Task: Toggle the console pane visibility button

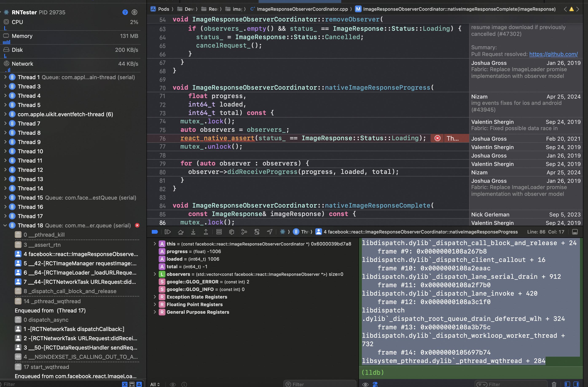Action: (x=576, y=384)
